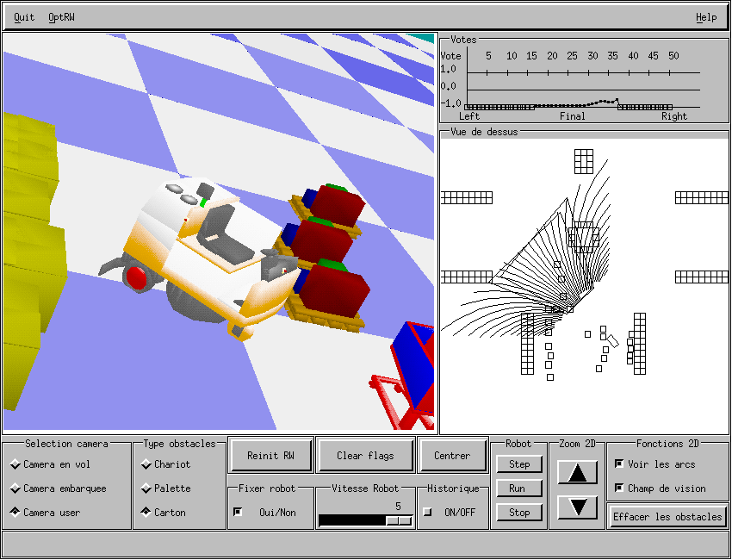Select Camera embarquee option

[16, 488]
